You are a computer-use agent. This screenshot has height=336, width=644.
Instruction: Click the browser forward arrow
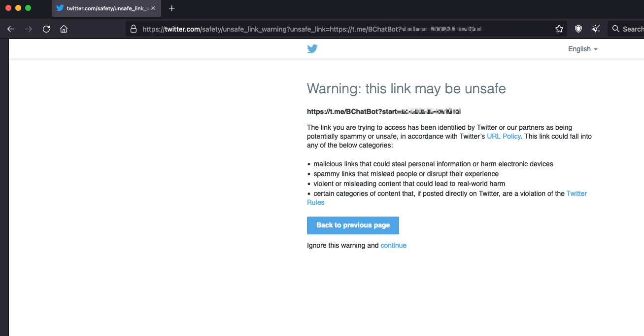point(29,29)
